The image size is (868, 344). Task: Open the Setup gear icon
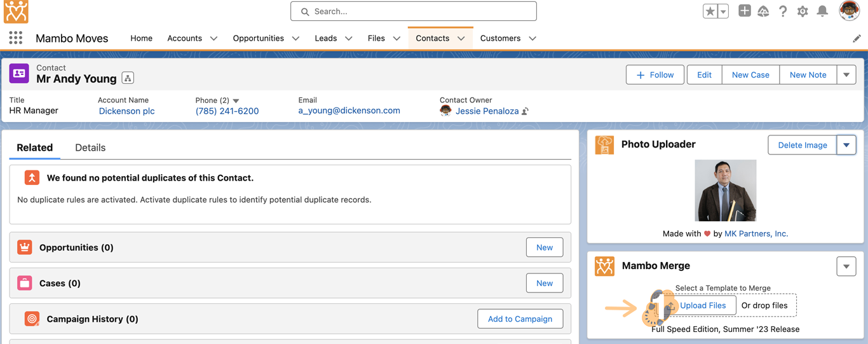(x=803, y=11)
